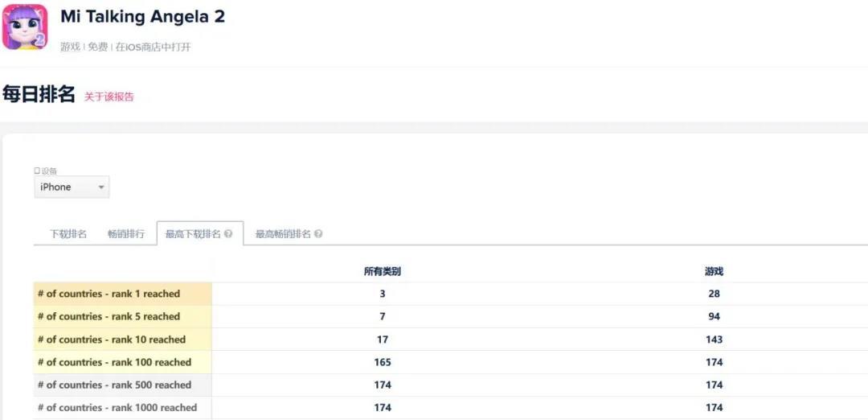Select row label 'rank 5 reached'
Screen dimensions: 868x420
coord(122,316)
